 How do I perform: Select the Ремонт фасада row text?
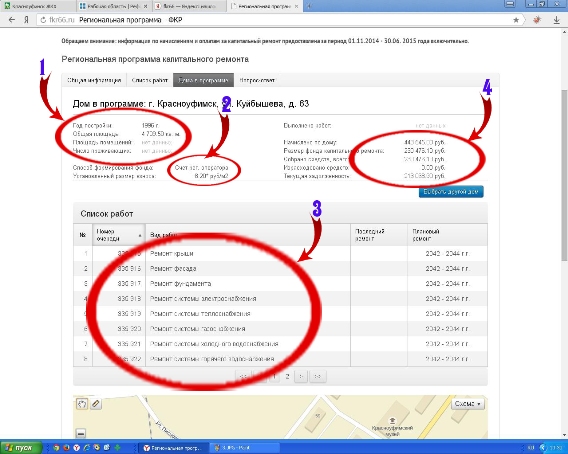(173, 268)
